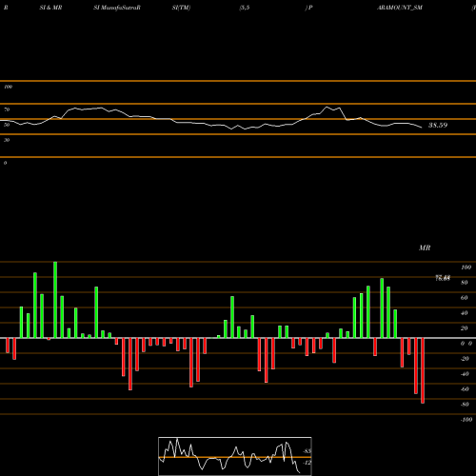476x476 pixels.
Task: Click the RSI axis label 70
Action: click(x=7, y=109)
